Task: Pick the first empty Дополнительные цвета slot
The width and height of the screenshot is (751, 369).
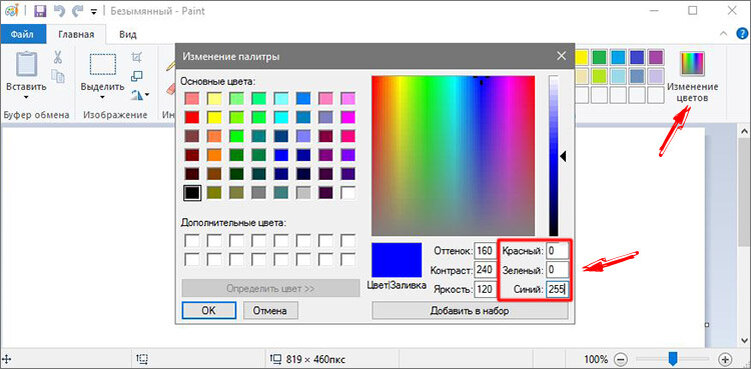Action: click(191, 240)
